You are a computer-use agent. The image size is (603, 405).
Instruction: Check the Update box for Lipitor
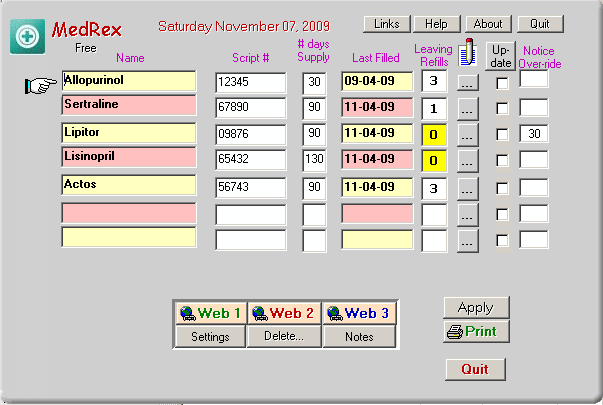click(502, 134)
